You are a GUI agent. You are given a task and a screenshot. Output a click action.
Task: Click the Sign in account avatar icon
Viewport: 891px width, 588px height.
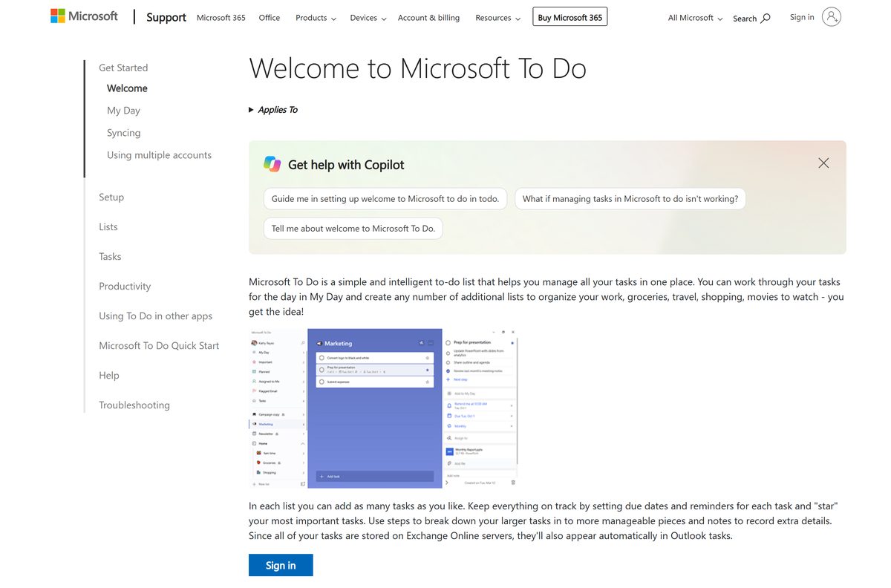tap(832, 17)
